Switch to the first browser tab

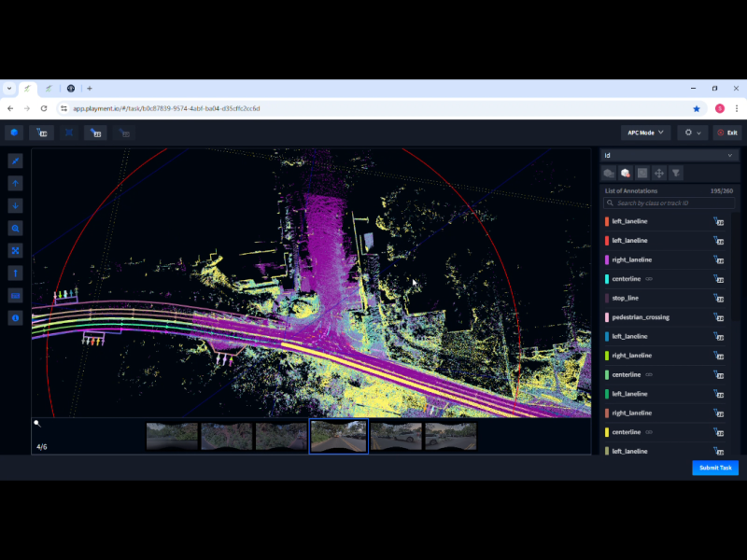click(x=28, y=89)
